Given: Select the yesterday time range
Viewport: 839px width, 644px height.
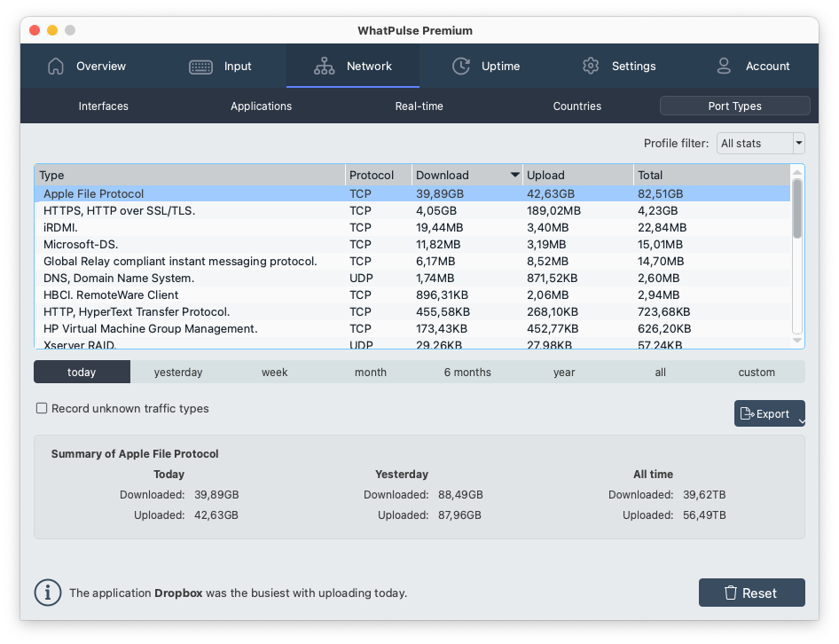Looking at the screenshot, I should pyautogui.click(x=178, y=373).
